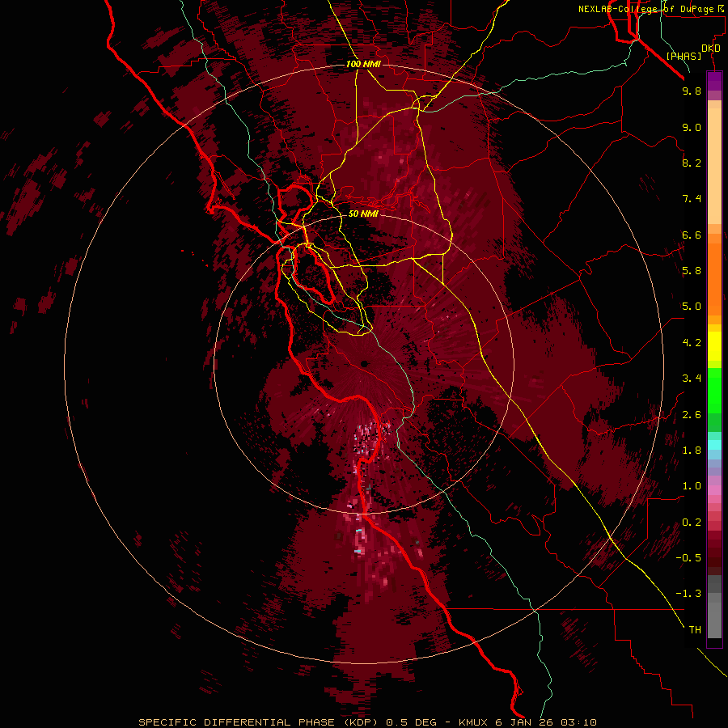Click the DKD label above color bar
Viewport: 728px width, 728px height.
(710, 49)
